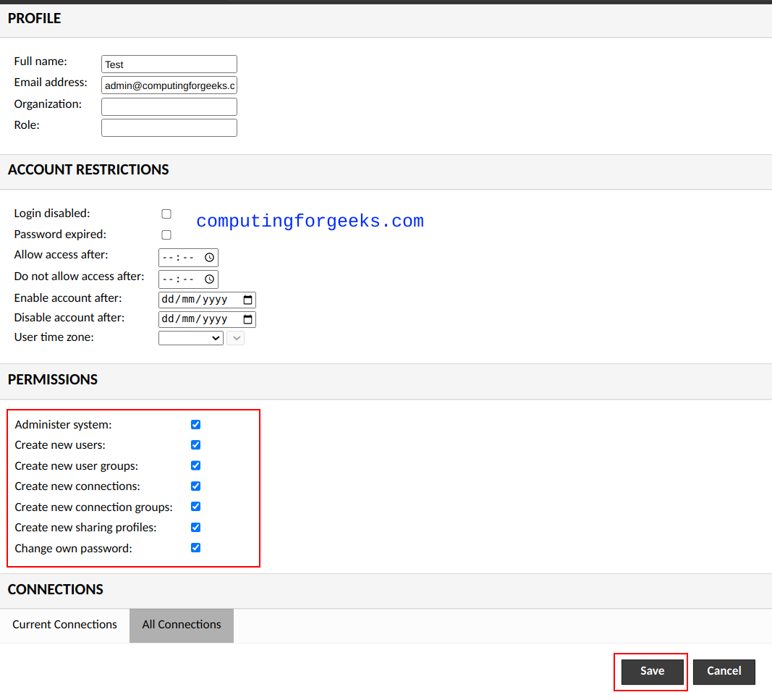
Task: Open the User time zone dropdown
Action: pyautogui.click(x=190, y=337)
